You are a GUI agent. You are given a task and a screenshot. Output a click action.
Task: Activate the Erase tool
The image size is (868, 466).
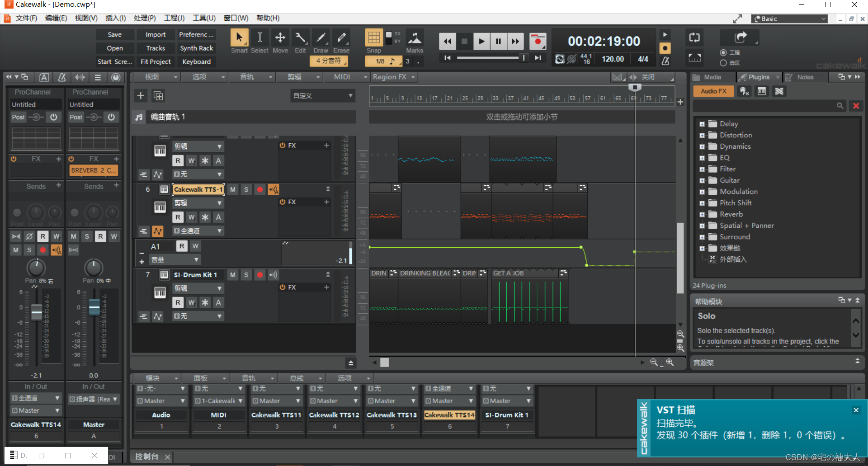click(x=341, y=38)
